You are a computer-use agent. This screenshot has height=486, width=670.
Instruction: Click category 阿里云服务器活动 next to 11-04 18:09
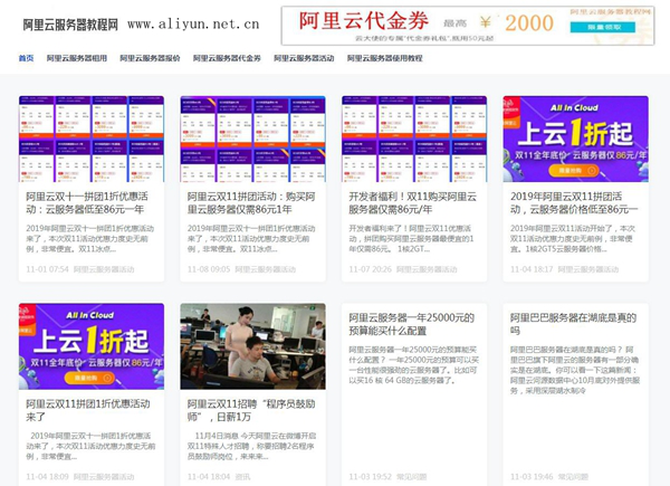click(104, 477)
